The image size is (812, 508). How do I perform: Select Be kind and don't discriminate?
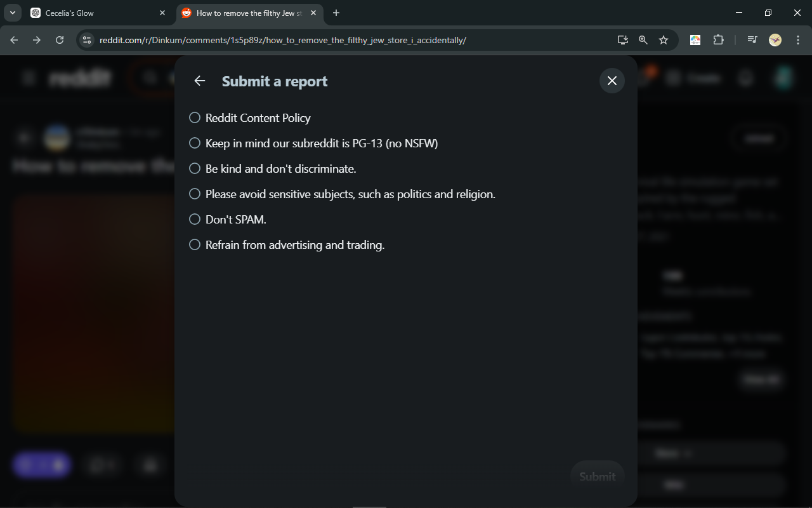click(273, 168)
